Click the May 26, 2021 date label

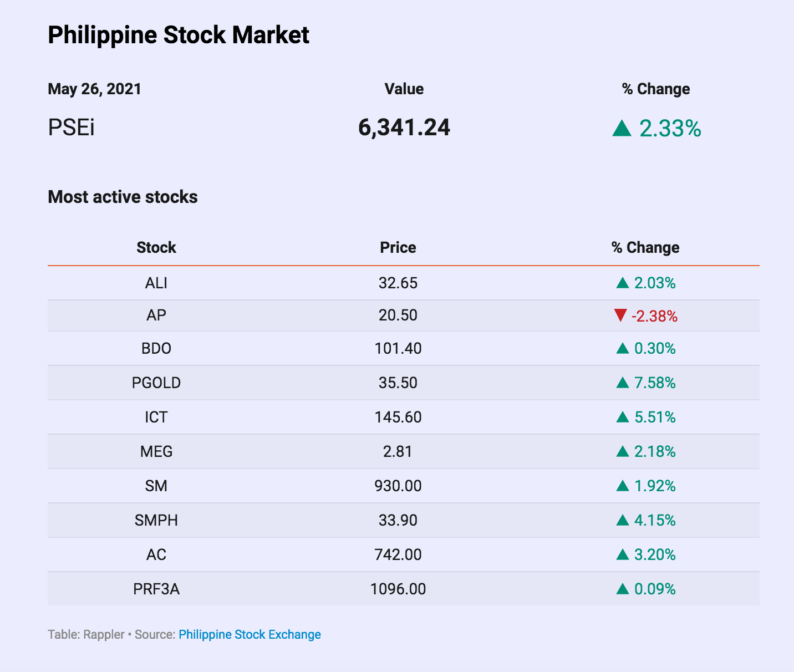pos(94,89)
